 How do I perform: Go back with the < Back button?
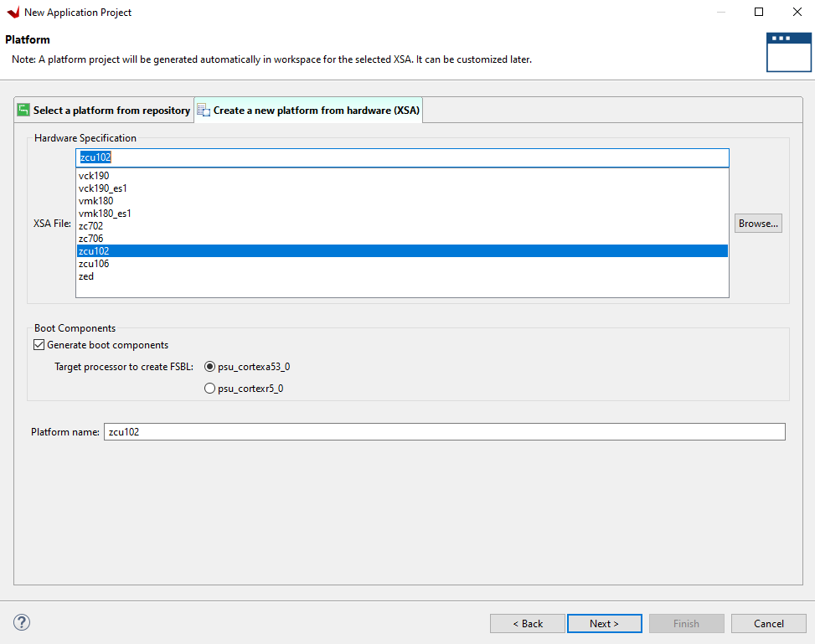click(x=528, y=623)
